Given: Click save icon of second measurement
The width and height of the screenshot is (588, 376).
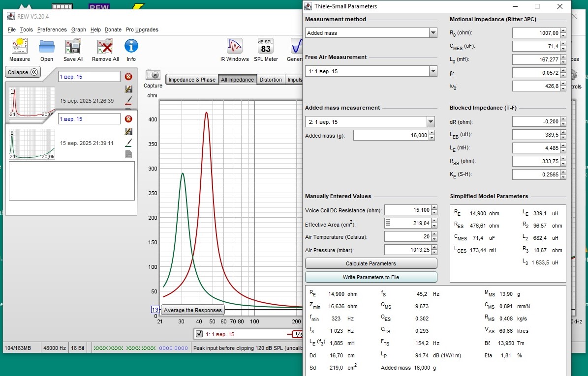Looking at the screenshot, I should (128, 131).
